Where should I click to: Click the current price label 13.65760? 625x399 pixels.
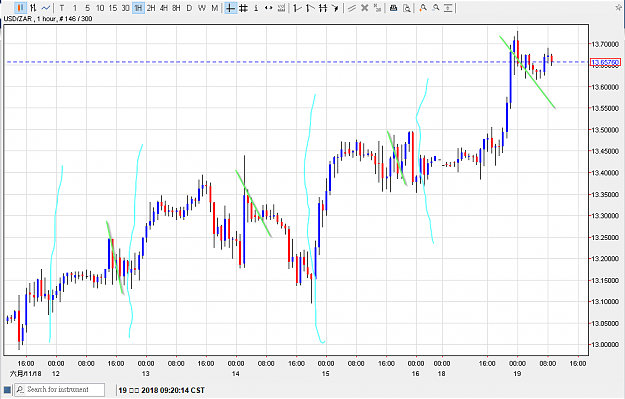click(605, 63)
